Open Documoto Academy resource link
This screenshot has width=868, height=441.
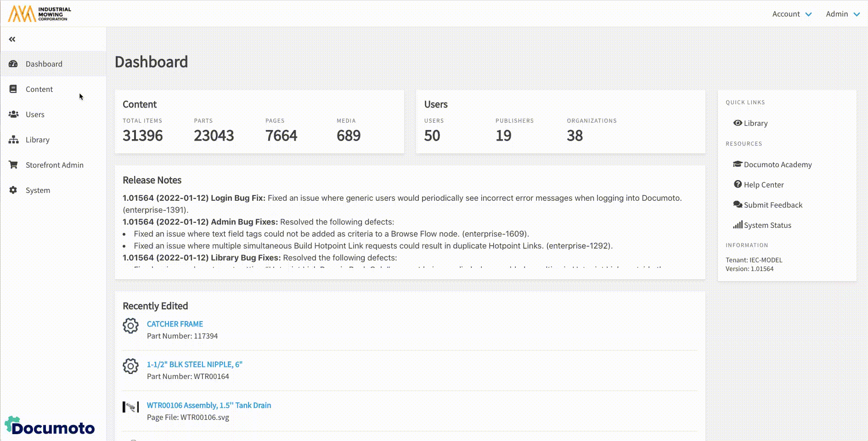tap(777, 164)
